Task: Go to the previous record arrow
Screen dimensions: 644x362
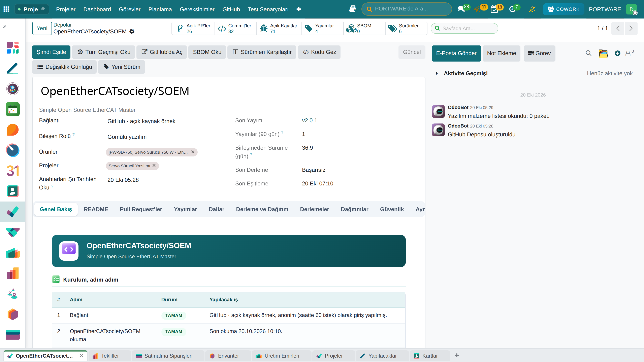Action: (618, 28)
